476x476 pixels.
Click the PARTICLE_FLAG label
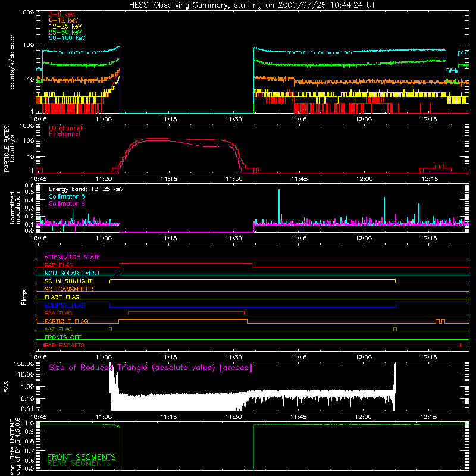[67, 321]
